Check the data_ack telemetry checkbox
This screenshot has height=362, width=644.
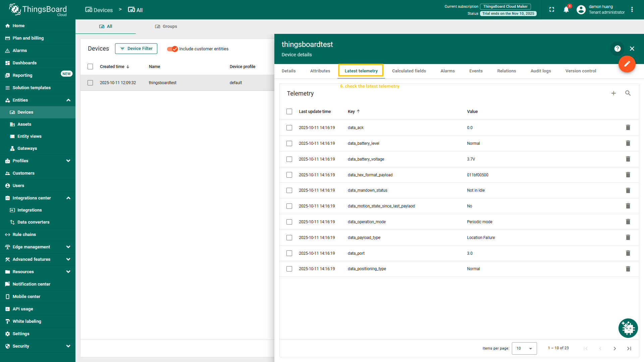click(x=289, y=128)
